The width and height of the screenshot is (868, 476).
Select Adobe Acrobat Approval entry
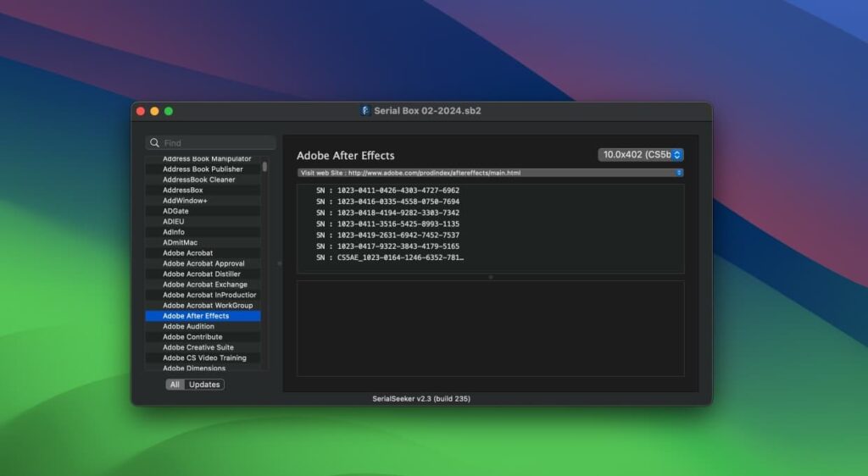coord(203,263)
